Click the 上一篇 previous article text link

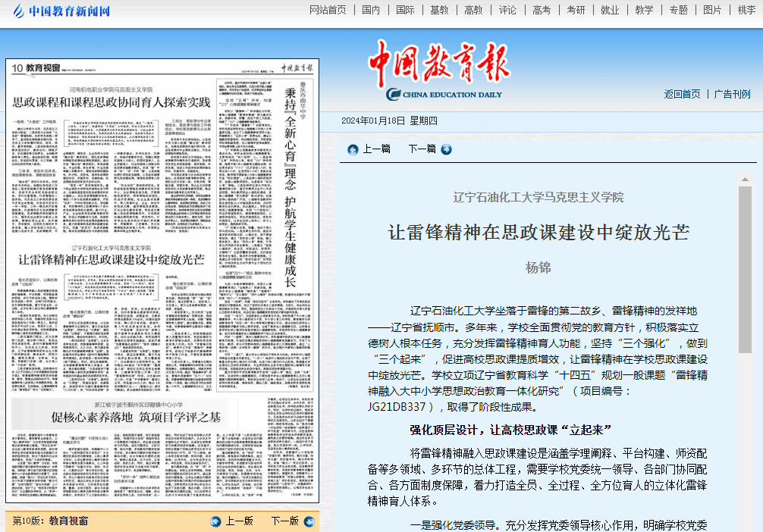click(x=376, y=149)
